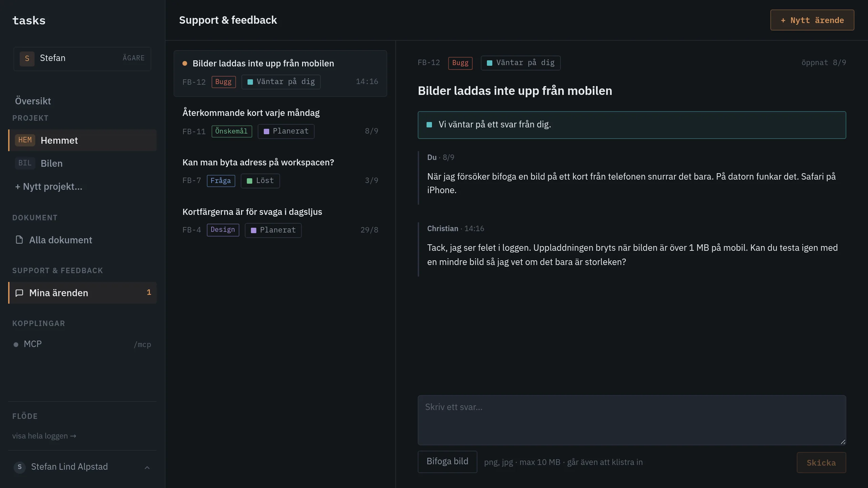Image resolution: width=868 pixels, height=488 pixels.
Task: Click the tasks logo text
Action: 29,20
